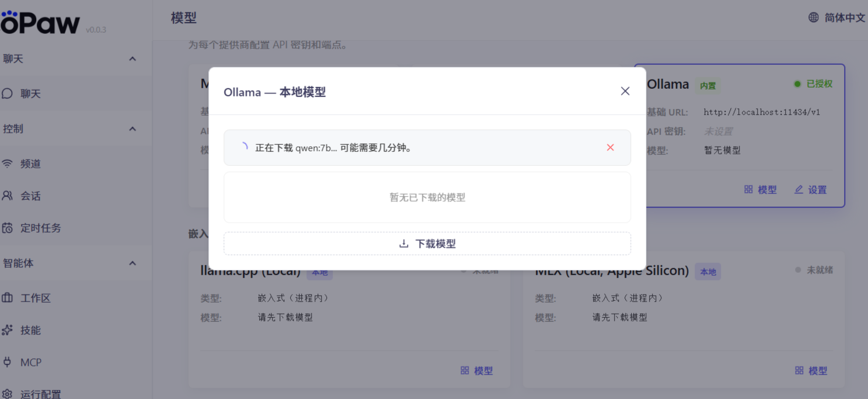This screenshot has height=399, width=868.
Task: Click the 运行配置 gear icon
Action: click(x=8, y=394)
